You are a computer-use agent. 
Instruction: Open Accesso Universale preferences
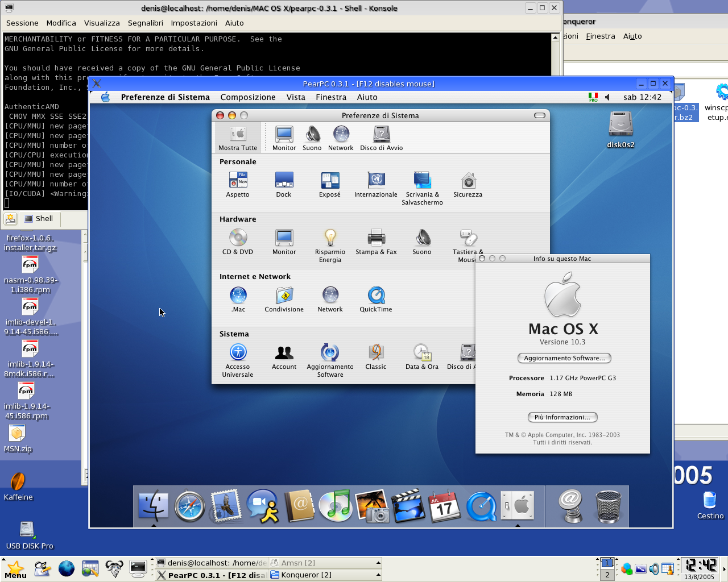pyautogui.click(x=238, y=360)
